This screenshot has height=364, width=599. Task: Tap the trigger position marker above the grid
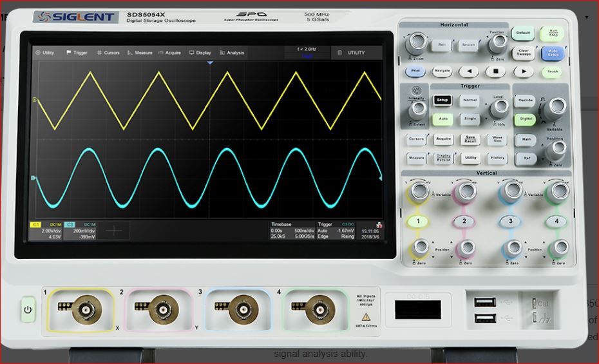(209, 63)
